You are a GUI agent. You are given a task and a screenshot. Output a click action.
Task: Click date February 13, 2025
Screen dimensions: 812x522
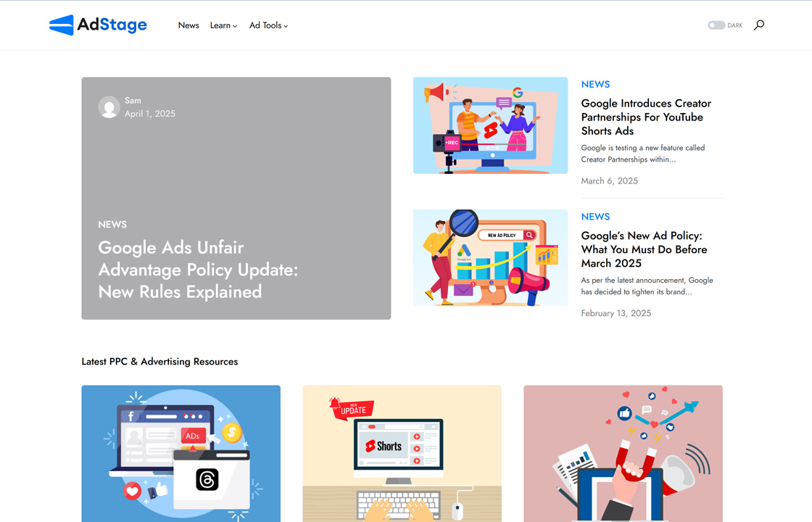click(x=616, y=313)
